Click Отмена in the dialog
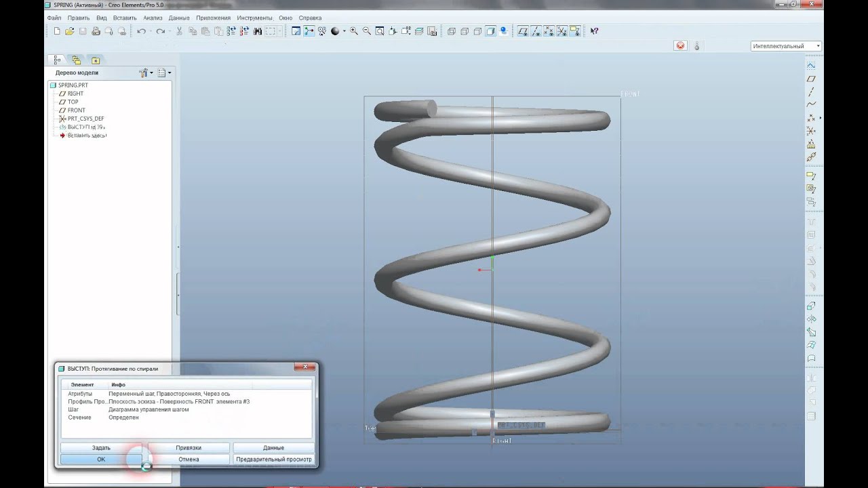The height and width of the screenshot is (488, 868). (189, 459)
